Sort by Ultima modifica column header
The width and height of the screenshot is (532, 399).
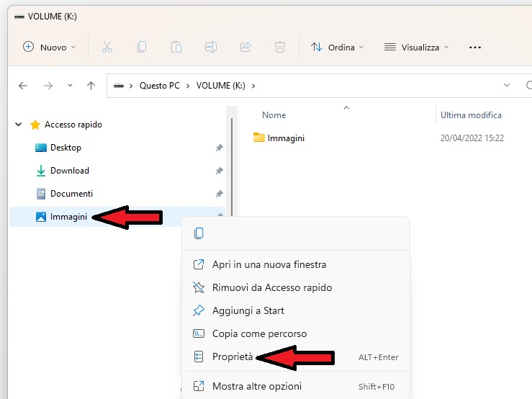coord(471,115)
